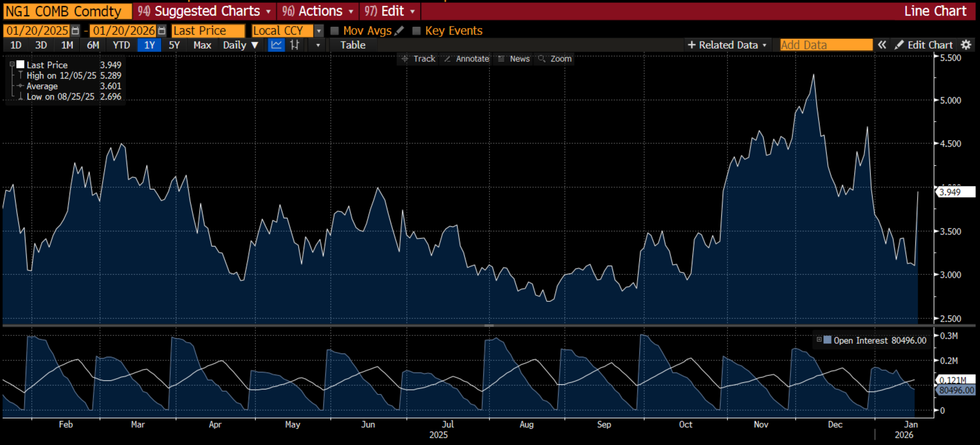Enable the Mov Avgs checkbox
980x445 pixels.
point(335,31)
